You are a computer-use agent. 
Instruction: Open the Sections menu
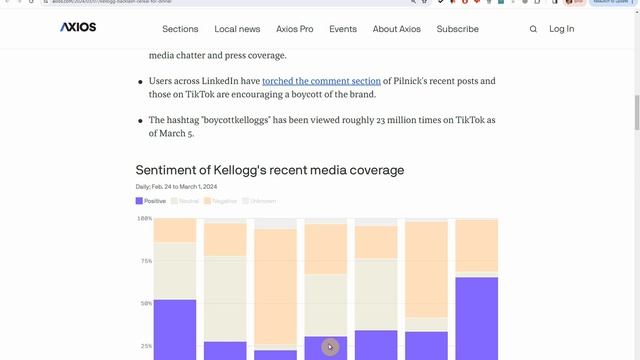pyautogui.click(x=180, y=29)
